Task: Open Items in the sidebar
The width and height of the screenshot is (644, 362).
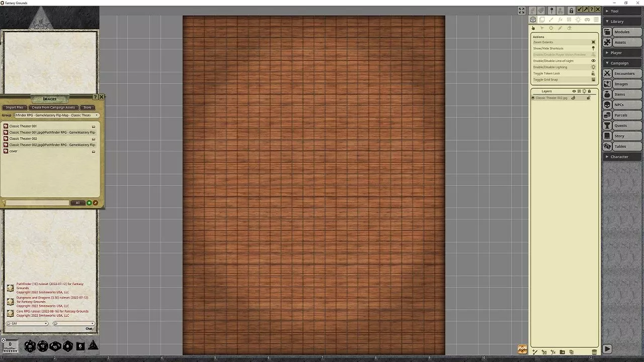Action: (x=623, y=95)
